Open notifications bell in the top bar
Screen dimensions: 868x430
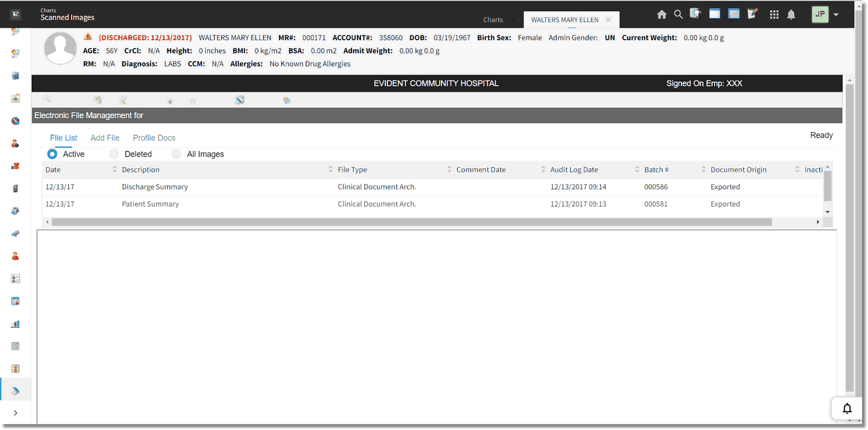pos(791,14)
